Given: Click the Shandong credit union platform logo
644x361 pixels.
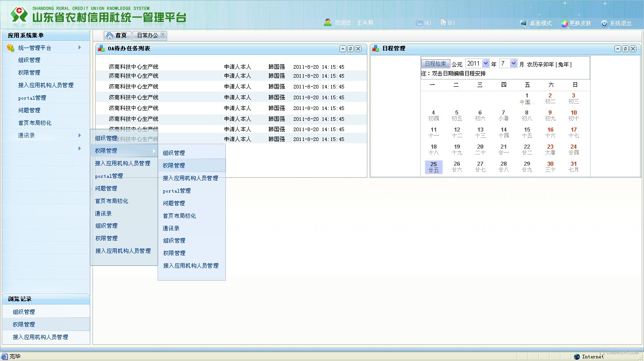Looking at the screenshot, I should click(x=20, y=15).
